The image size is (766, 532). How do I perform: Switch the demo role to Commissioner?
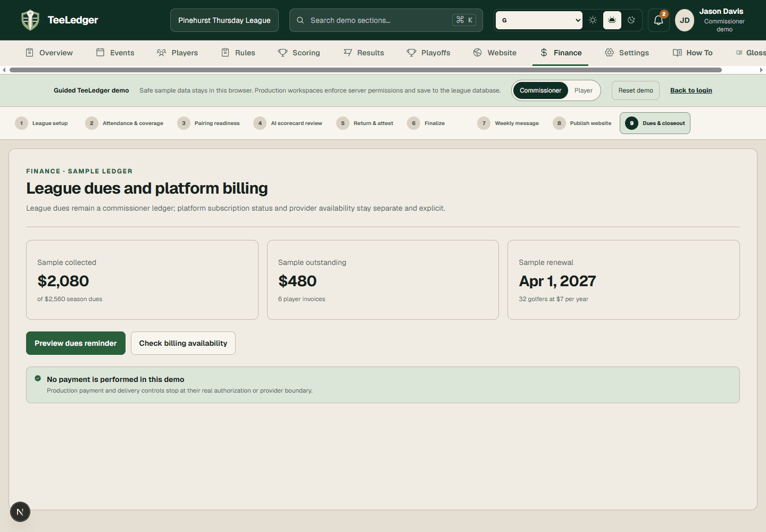(x=540, y=90)
